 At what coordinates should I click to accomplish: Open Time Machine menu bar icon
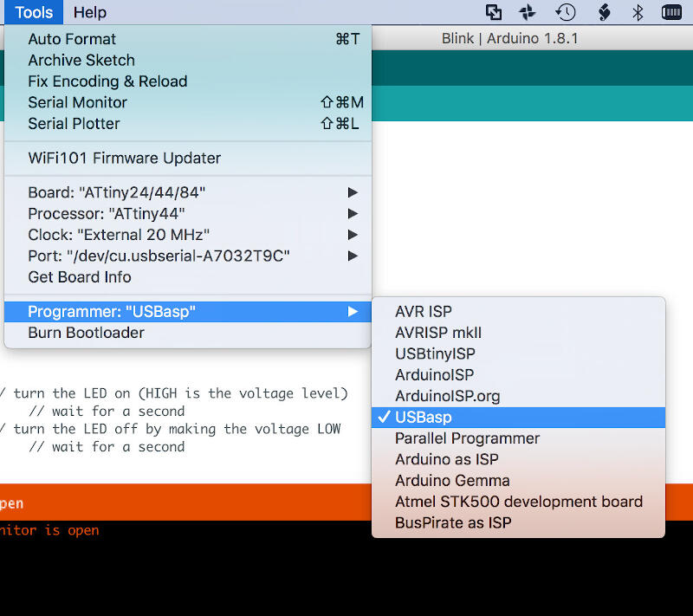(566, 12)
